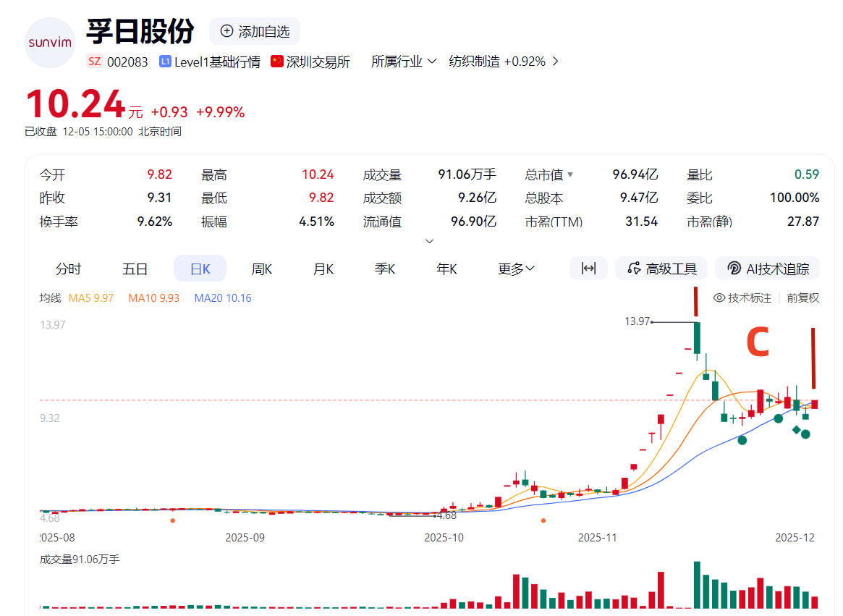Screen dimensions: 843x616
Task: Click the green diamond chart marker
Action: coord(796,430)
